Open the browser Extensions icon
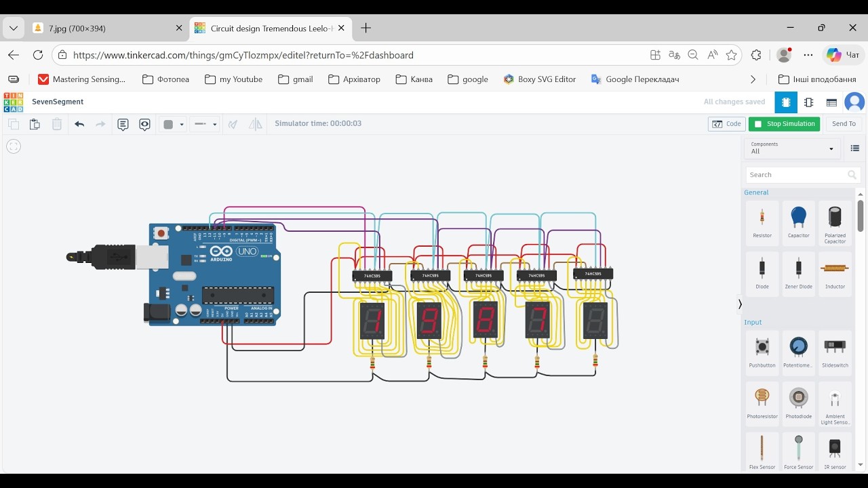The width and height of the screenshot is (868, 488). [756, 55]
